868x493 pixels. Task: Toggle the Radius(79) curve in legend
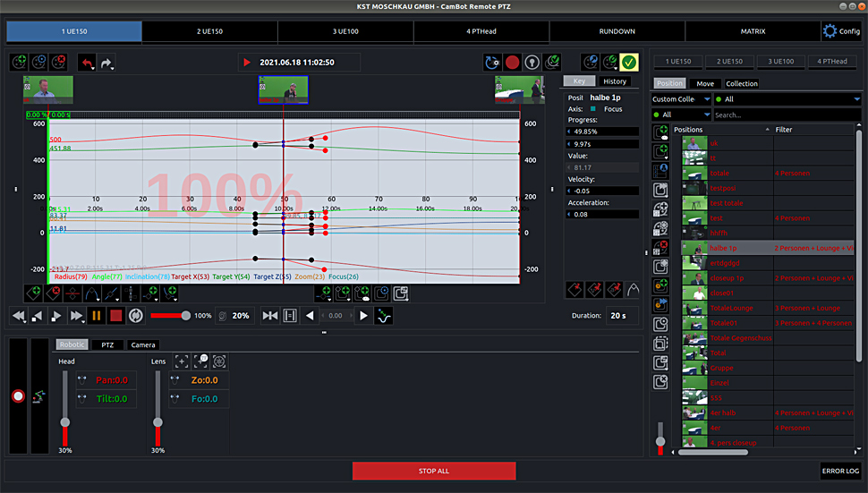point(71,276)
